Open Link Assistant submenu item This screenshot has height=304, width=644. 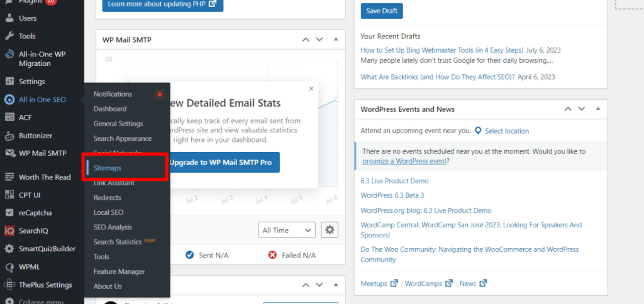114,183
